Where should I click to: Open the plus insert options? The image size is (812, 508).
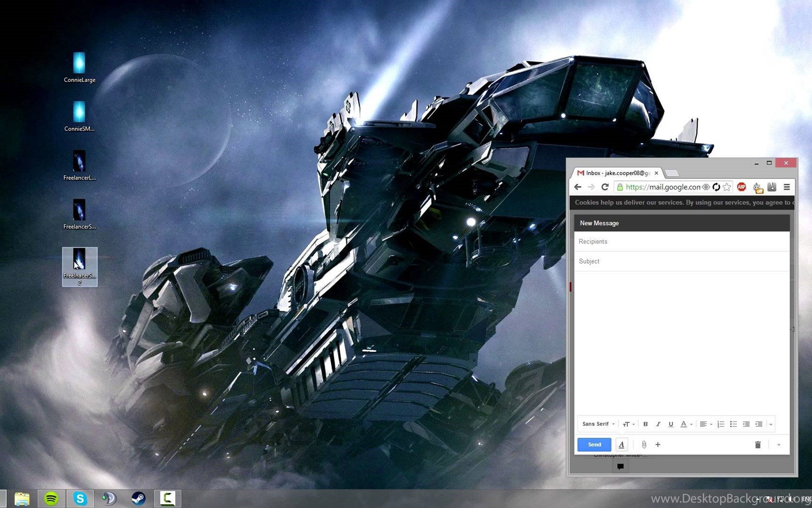pyautogui.click(x=658, y=445)
